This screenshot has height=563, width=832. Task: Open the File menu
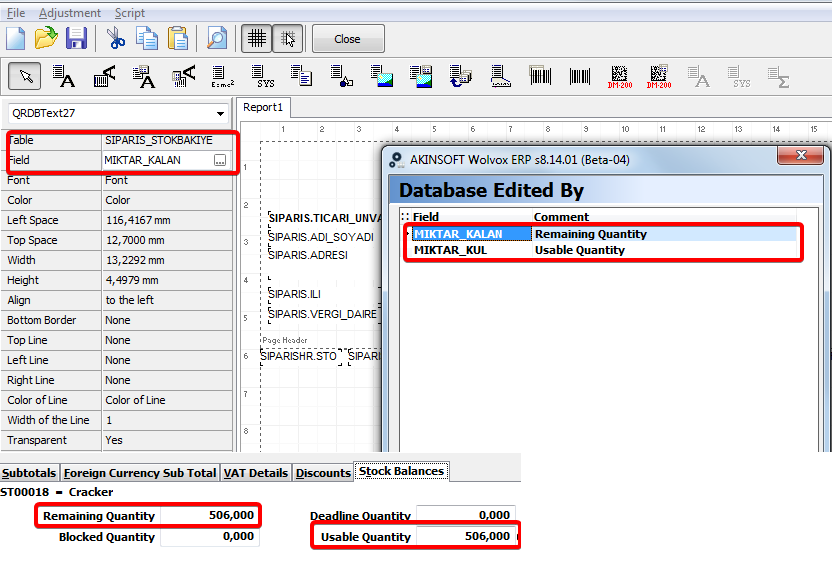pyautogui.click(x=16, y=13)
